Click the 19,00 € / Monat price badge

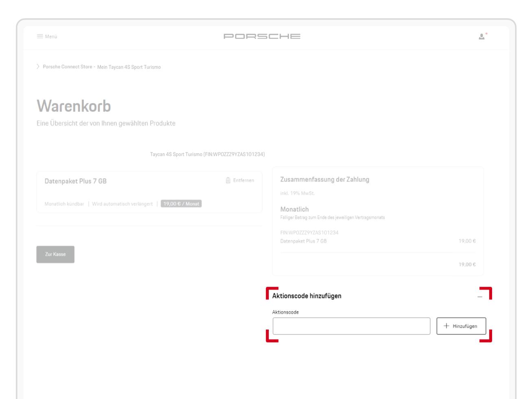tap(181, 203)
